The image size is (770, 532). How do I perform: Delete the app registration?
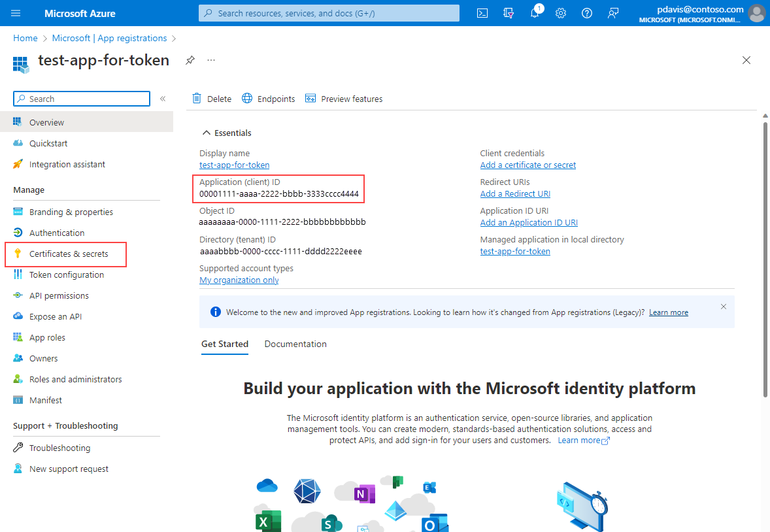(x=211, y=98)
